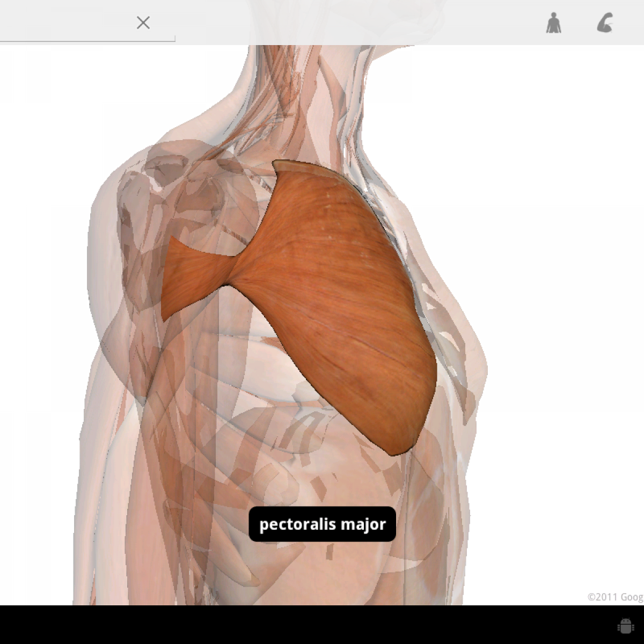Tap the Android robot icon in system bar
The width and height of the screenshot is (644, 644).
pyautogui.click(x=625, y=625)
